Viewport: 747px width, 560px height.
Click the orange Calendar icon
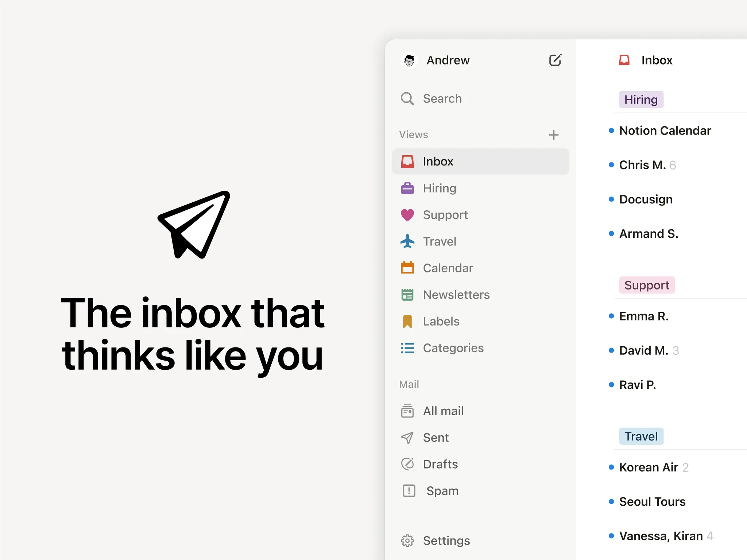tap(407, 268)
